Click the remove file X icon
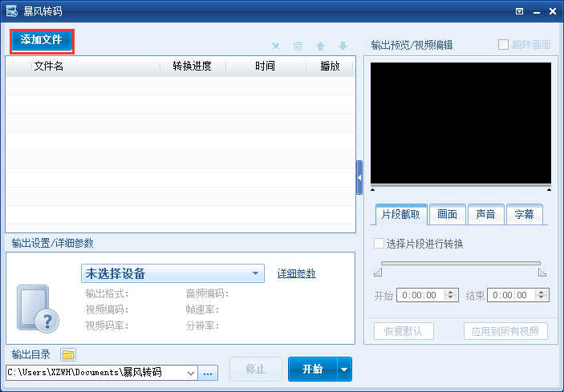Viewport: 564px width, 392px height. pyautogui.click(x=276, y=46)
